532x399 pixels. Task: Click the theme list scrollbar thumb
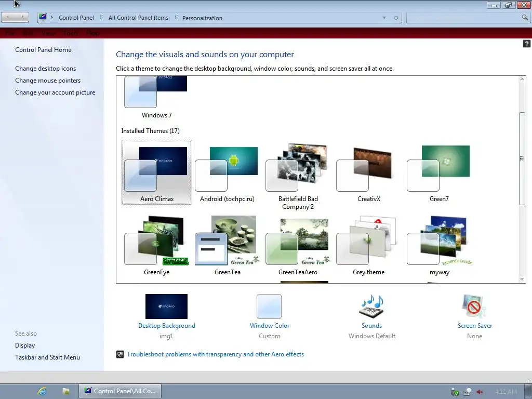(522, 158)
